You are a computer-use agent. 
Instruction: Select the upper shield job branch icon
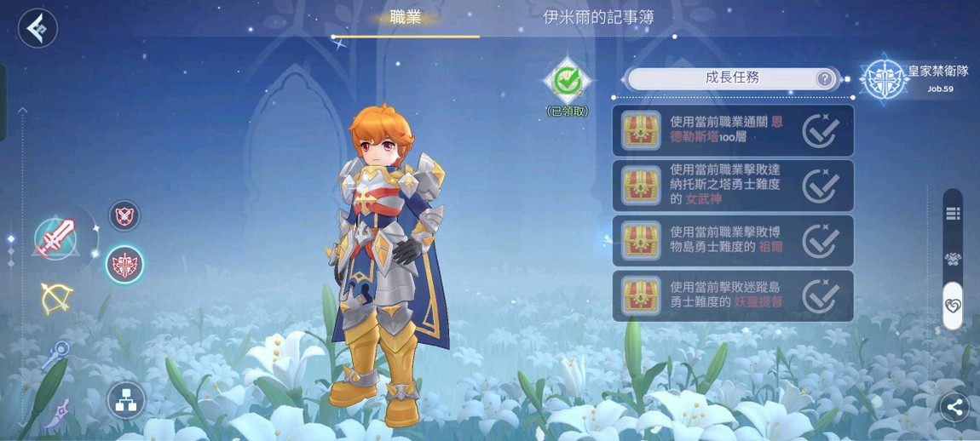coord(124,215)
